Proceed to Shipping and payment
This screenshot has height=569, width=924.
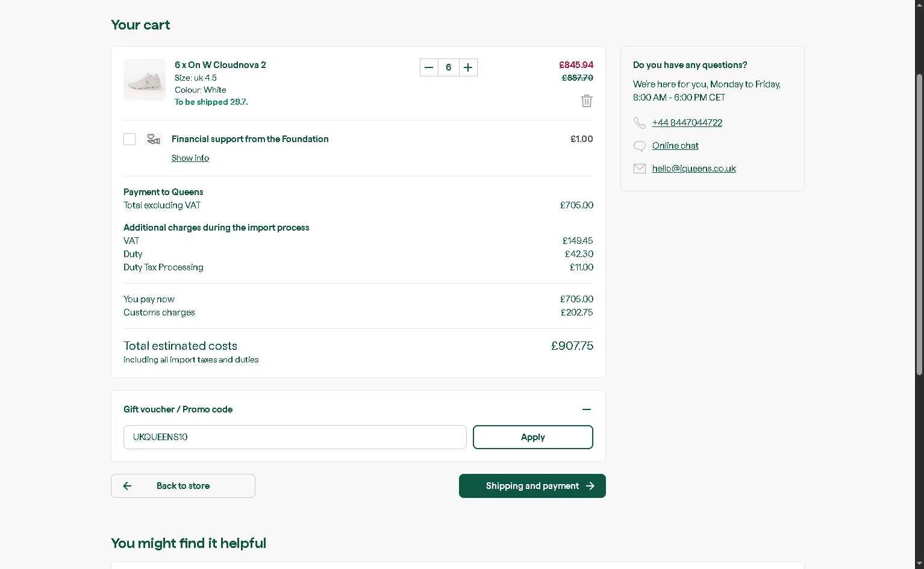pyautogui.click(x=532, y=486)
